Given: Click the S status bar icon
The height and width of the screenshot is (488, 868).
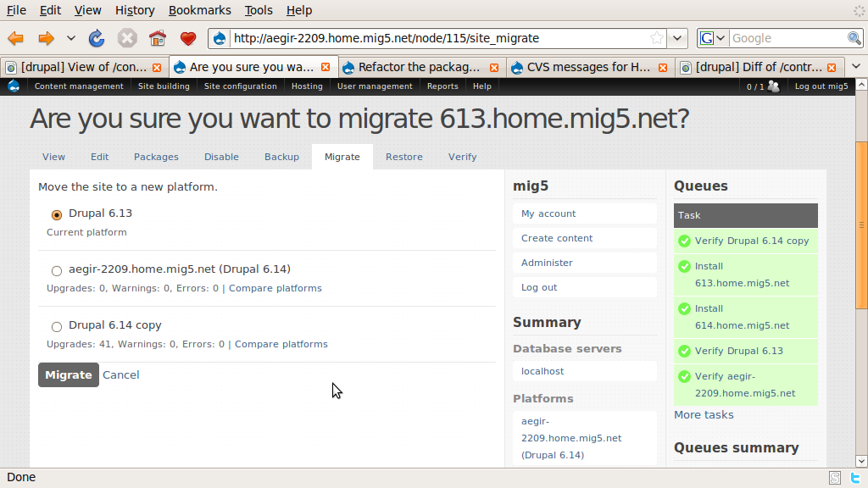Looking at the screenshot, I should [x=835, y=478].
